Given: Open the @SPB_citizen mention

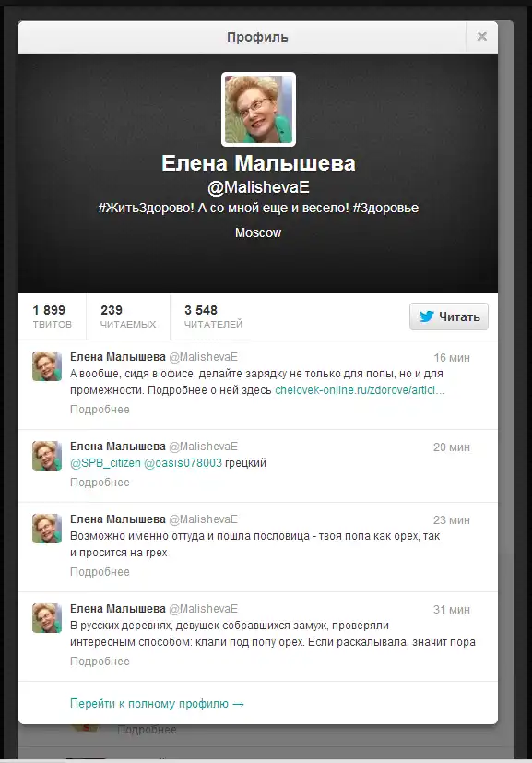Looking at the screenshot, I should point(105,463).
